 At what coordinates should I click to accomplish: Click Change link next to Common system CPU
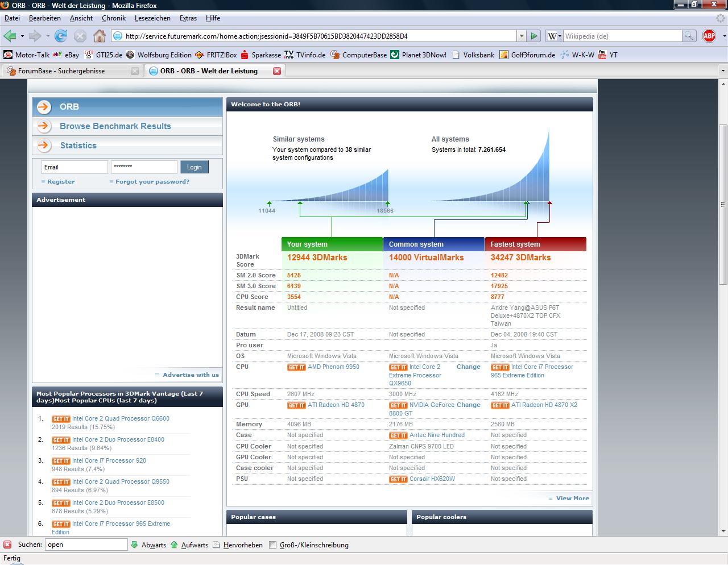[x=469, y=367]
